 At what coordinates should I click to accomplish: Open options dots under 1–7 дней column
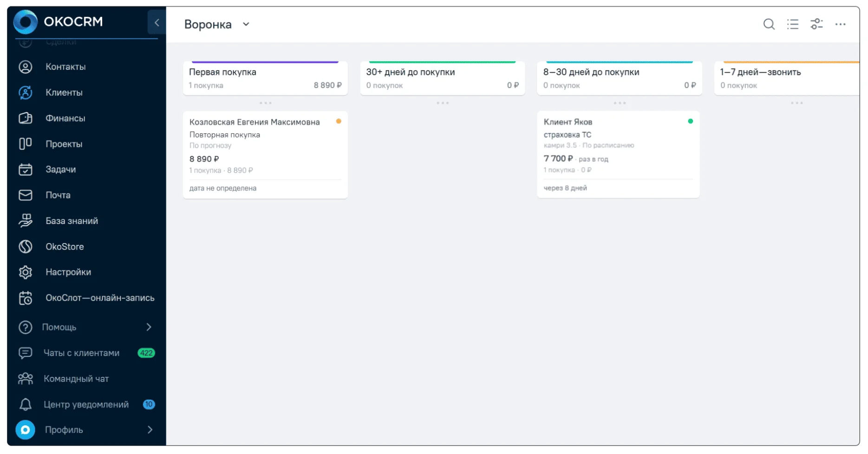[x=797, y=103]
